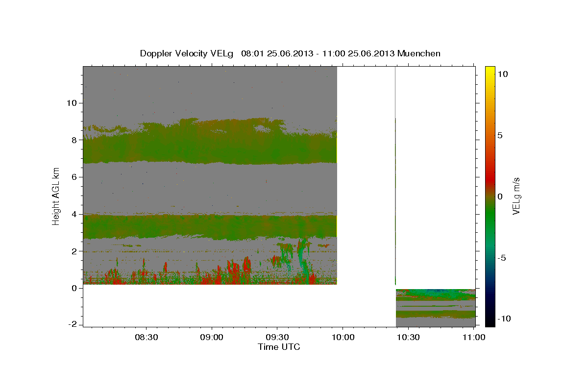This screenshot has width=588, height=392.
Task: Click the height axis label 0
Action: [74, 288]
